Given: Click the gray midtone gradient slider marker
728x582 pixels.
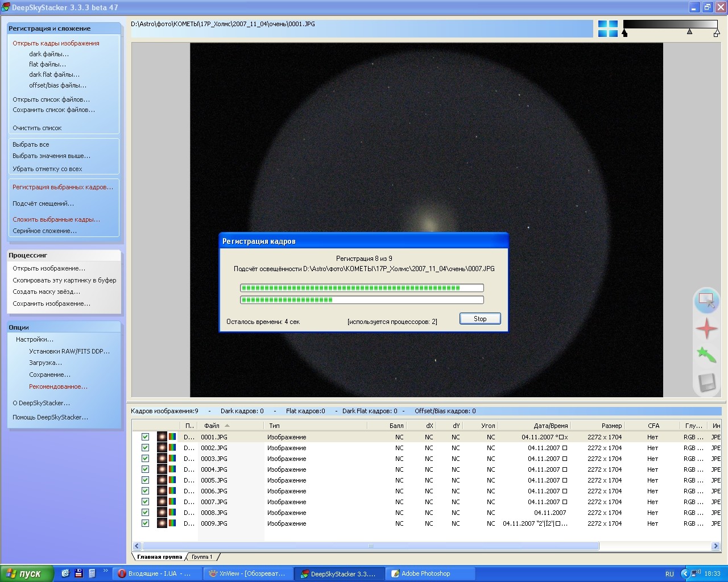Looking at the screenshot, I should 689,32.
